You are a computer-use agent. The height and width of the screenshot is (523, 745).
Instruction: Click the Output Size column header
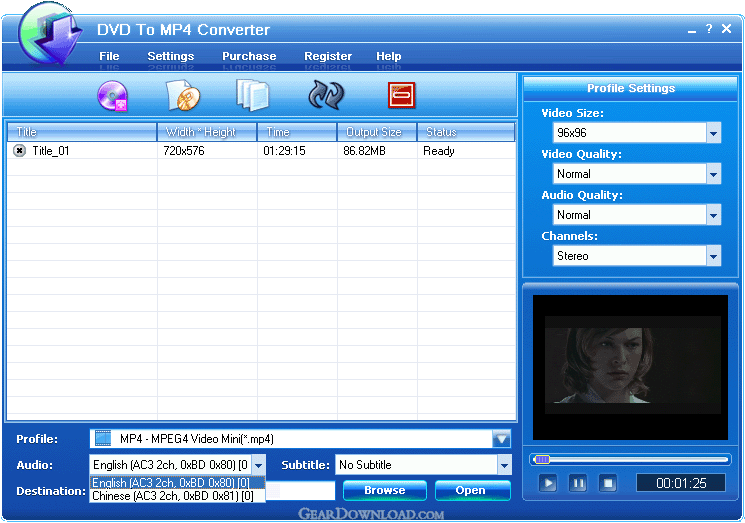click(377, 132)
